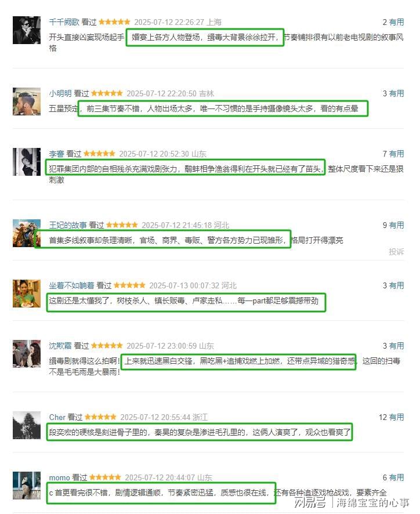This screenshot has height=514, width=420.
Task: Open 沈默霜's avatar image
Action: pyautogui.click(x=27, y=354)
